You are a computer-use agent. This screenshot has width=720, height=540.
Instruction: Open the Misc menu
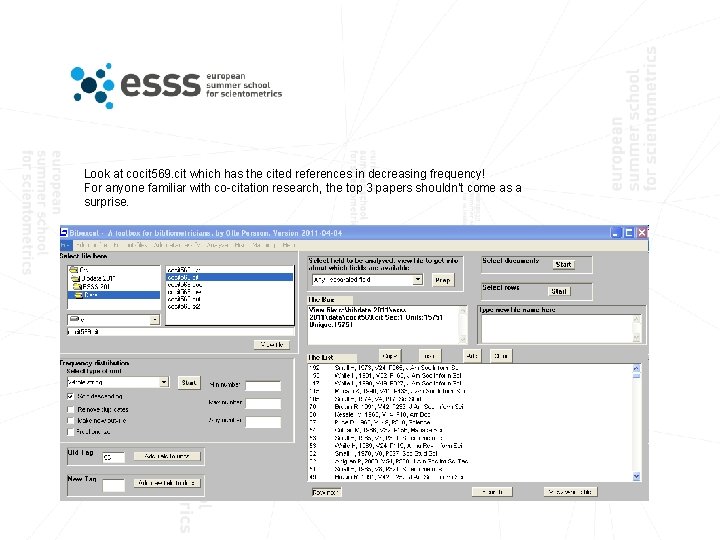239,245
